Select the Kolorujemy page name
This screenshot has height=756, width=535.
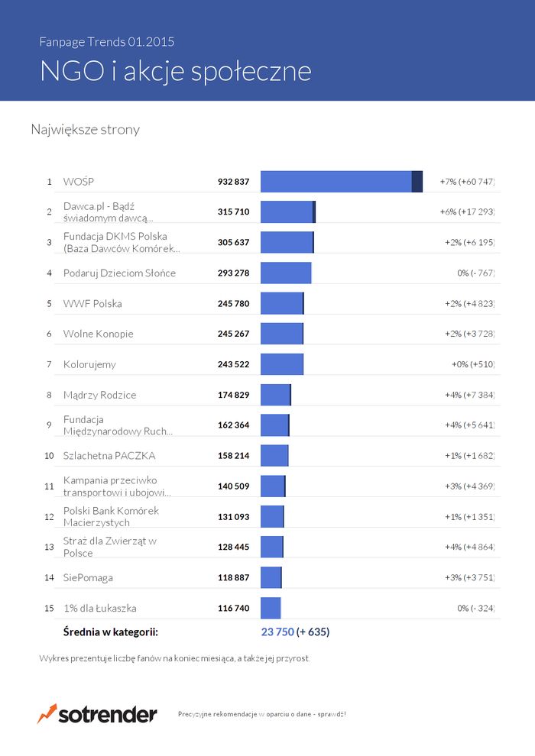point(89,364)
